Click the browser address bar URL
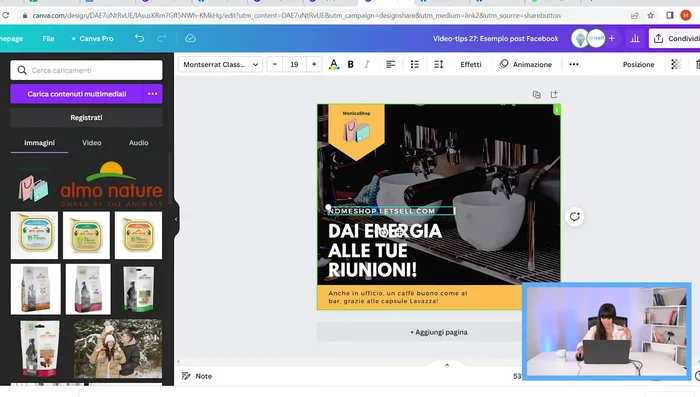 [296, 15]
